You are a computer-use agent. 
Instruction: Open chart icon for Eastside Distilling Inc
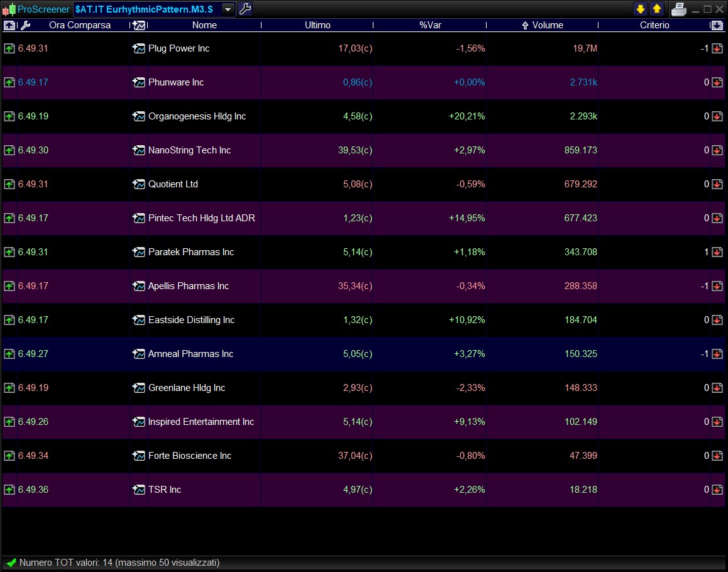(x=138, y=319)
